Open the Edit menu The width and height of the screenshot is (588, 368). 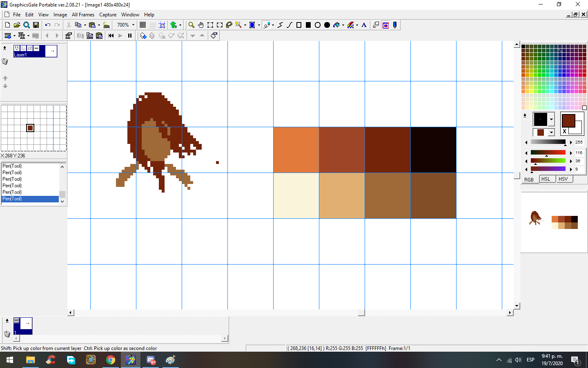tap(29, 15)
